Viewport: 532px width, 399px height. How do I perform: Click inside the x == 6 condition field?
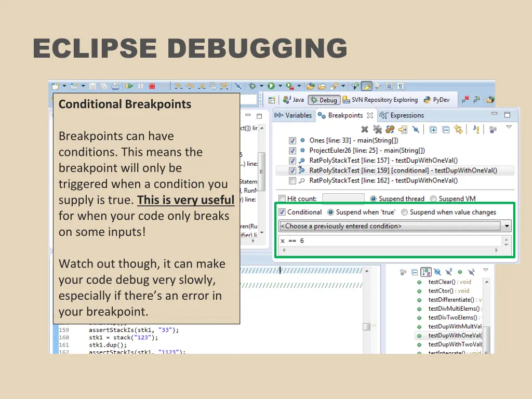click(364, 241)
